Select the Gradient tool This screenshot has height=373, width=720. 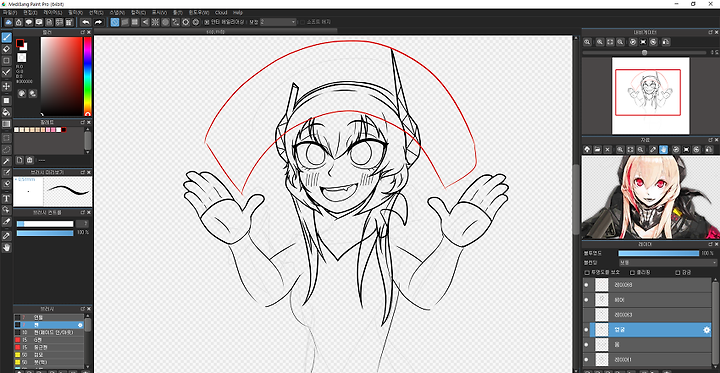point(6,124)
